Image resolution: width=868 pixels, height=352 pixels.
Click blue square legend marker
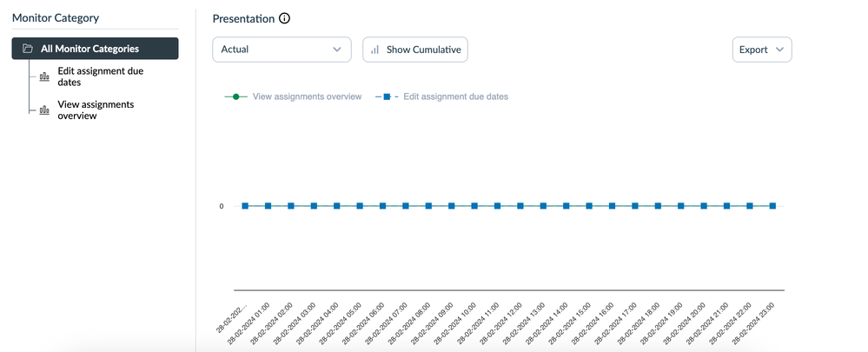click(x=387, y=96)
